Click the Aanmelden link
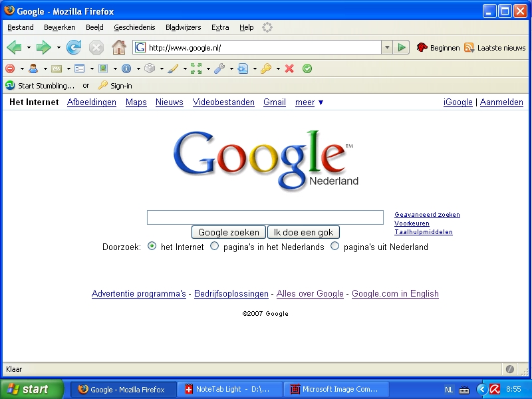The width and height of the screenshot is (532, 399). click(x=501, y=102)
